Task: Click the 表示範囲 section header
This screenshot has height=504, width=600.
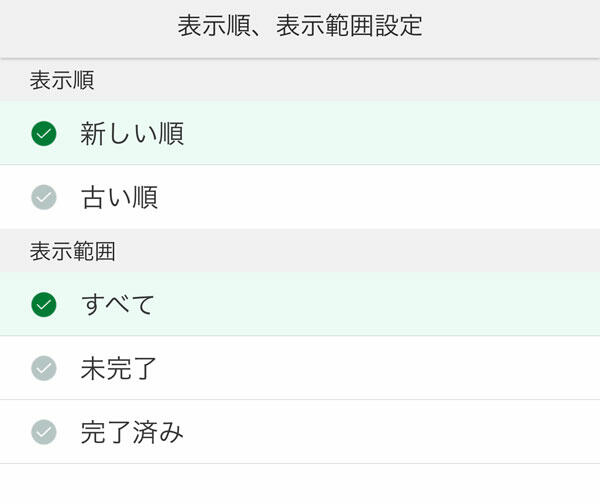Action: [72, 251]
